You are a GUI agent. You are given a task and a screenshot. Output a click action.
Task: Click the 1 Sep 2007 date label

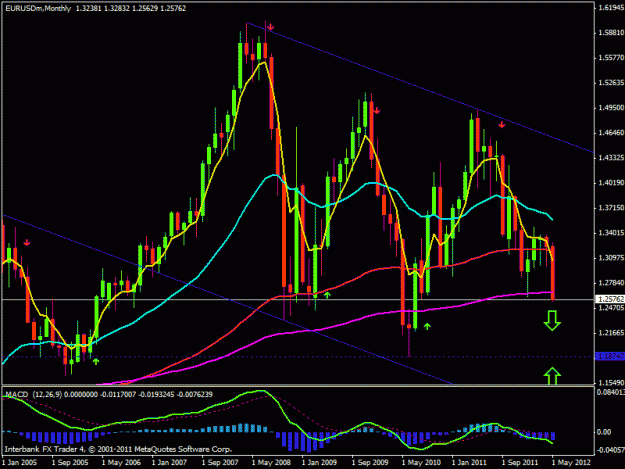(220, 462)
